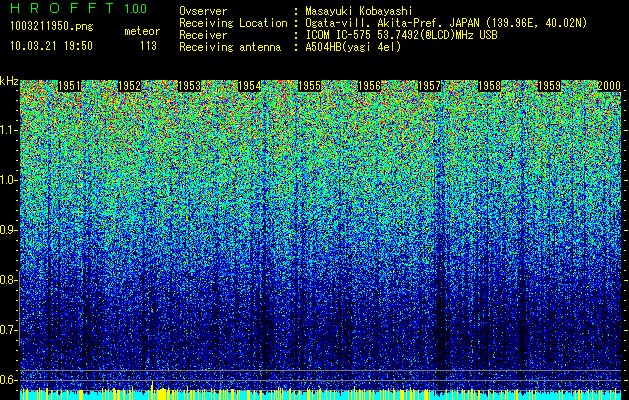Click the 1952 time marker
This screenshot has width=629, height=400.
click(130, 86)
